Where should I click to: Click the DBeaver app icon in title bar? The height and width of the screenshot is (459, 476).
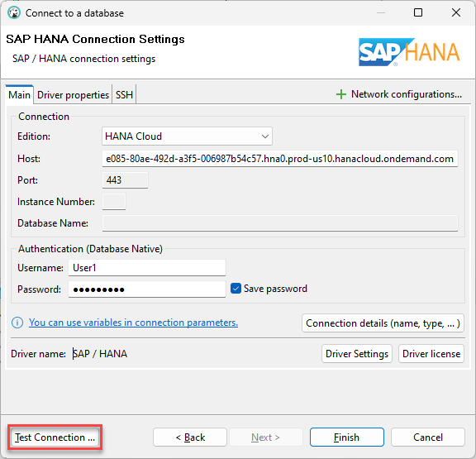14,13
